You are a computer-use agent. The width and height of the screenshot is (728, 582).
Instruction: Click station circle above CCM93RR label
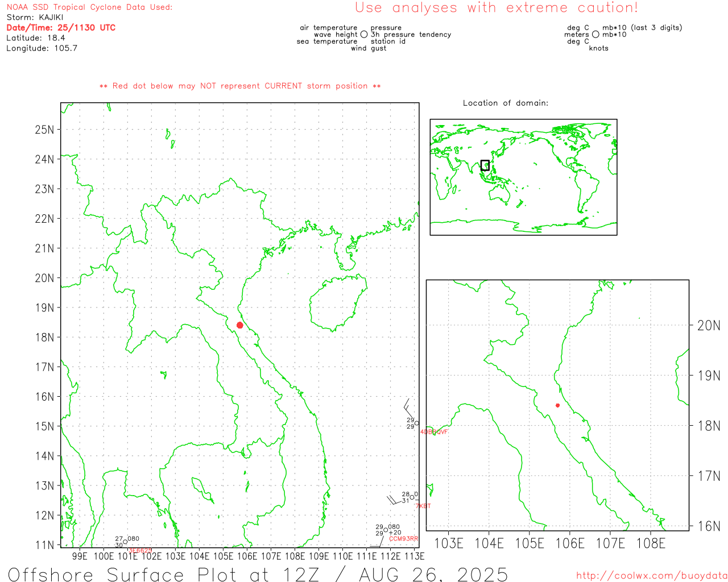[386, 530]
